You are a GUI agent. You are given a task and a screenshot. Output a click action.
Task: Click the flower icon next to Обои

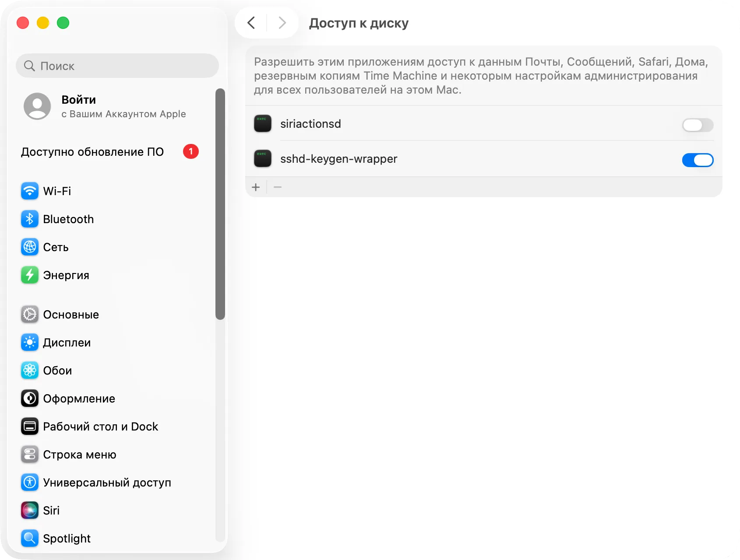pyautogui.click(x=30, y=370)
